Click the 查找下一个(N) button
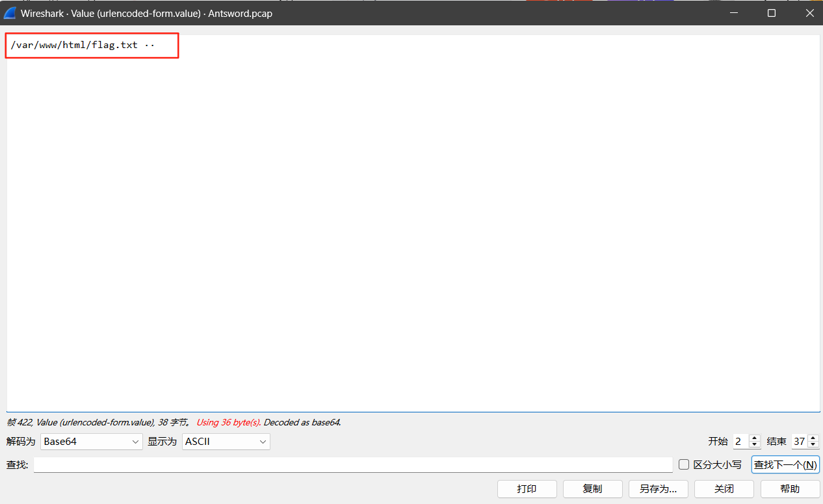 [785, 465]
